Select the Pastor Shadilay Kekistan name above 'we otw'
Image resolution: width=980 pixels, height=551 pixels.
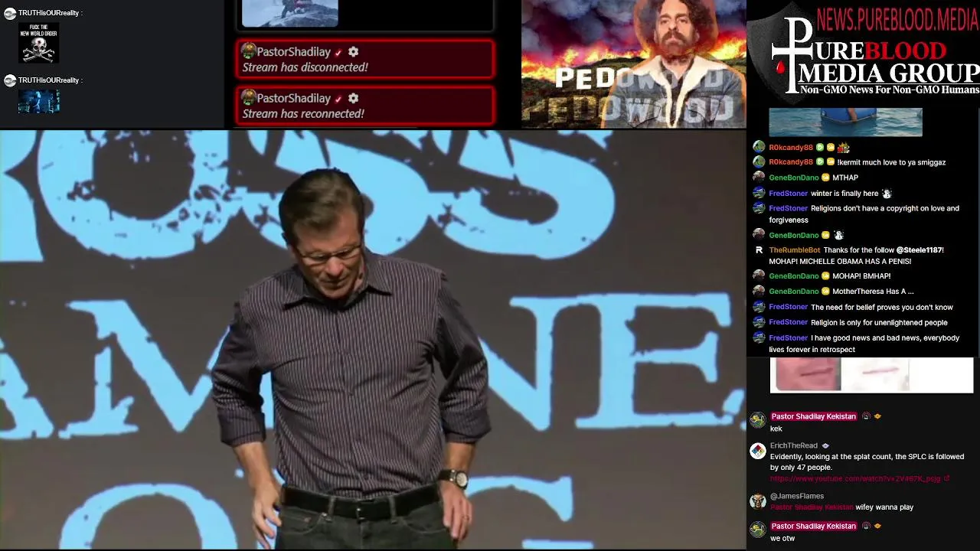point(813,526)
